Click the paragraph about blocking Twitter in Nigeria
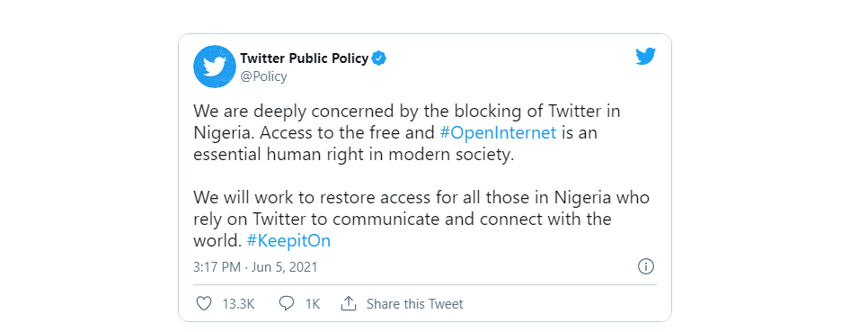 (x=407, y=133)
